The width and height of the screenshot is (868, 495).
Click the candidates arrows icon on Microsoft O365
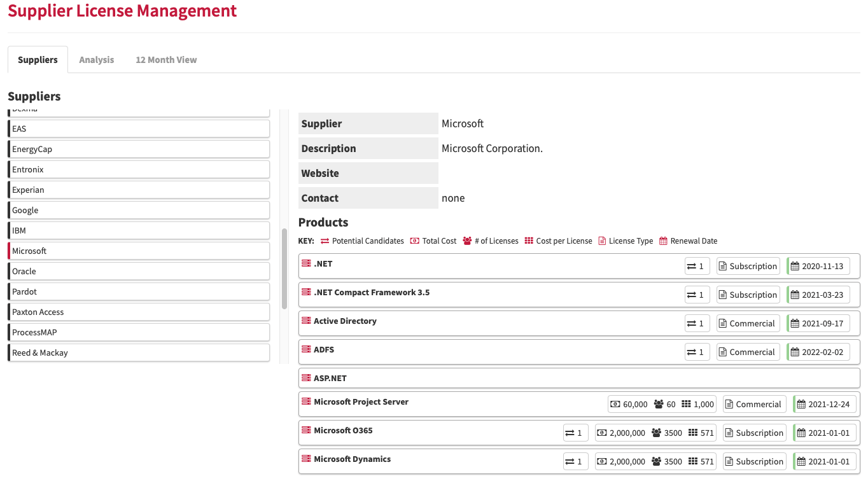[x=570, y=433]
